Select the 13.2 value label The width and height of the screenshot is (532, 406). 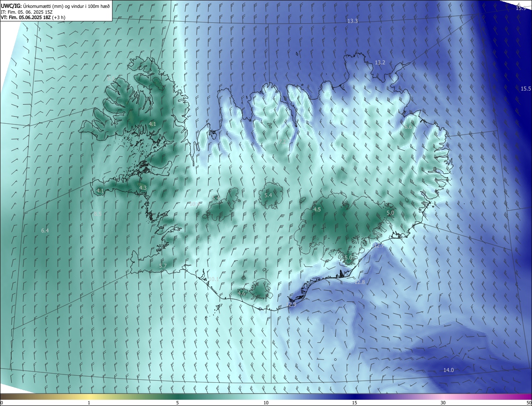[x=380, y=63]
